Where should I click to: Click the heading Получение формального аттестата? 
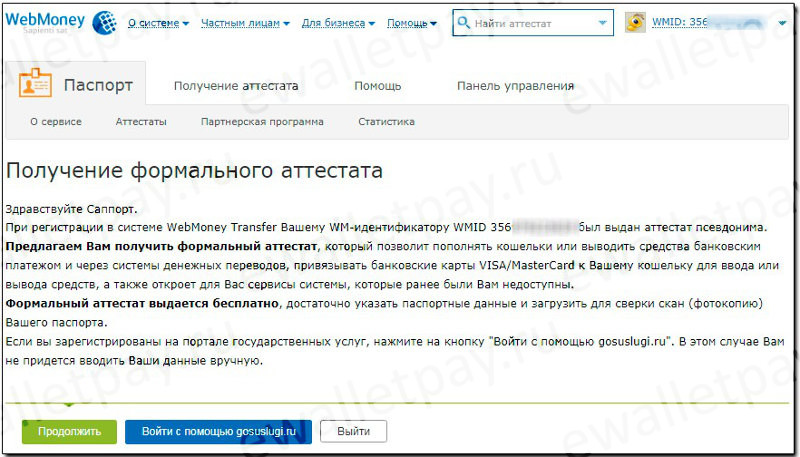click(194, 171)
